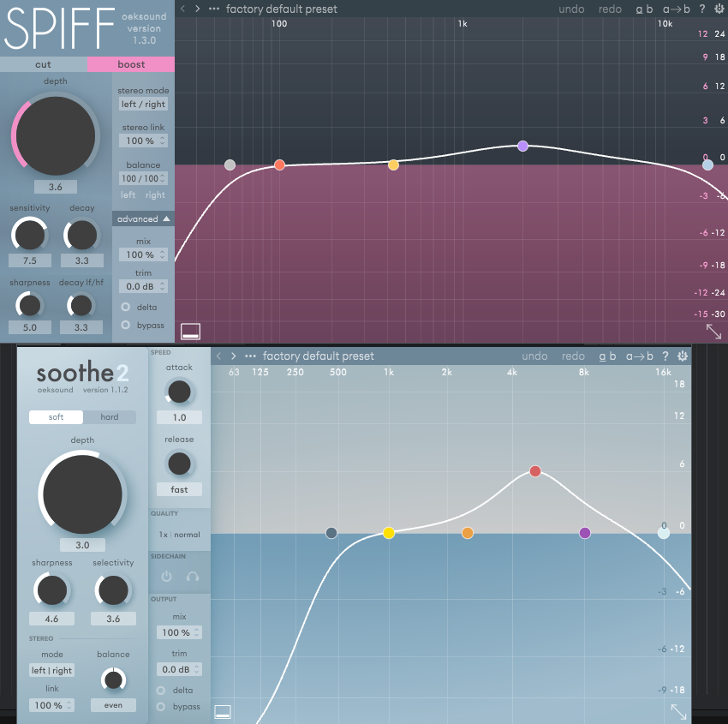Click soothe2 window resize arrow
Viewport: 728px width, 724px height.
pos(678,712)
